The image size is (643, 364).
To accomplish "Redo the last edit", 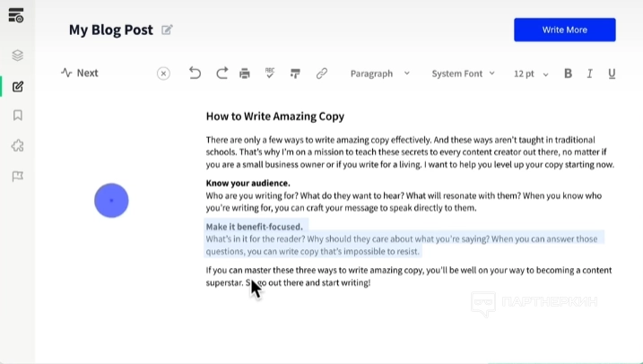I will click(x=222, y=74).
